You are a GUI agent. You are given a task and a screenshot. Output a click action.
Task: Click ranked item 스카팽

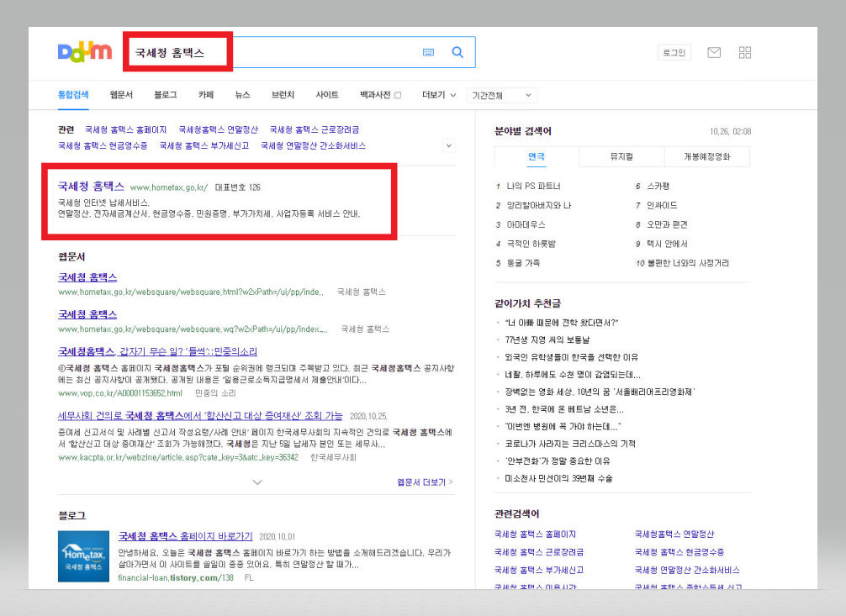click(658, 186)
